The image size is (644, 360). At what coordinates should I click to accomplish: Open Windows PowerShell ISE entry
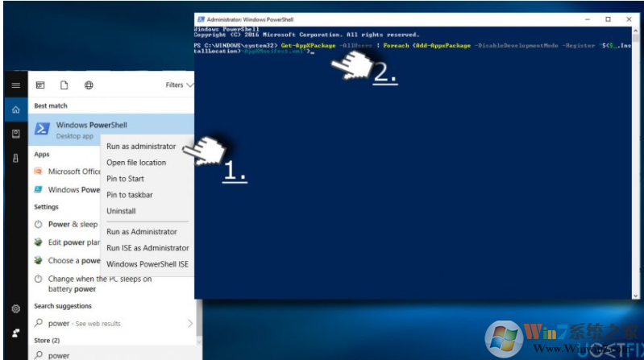pyautogui.click(x=147, y=264)
